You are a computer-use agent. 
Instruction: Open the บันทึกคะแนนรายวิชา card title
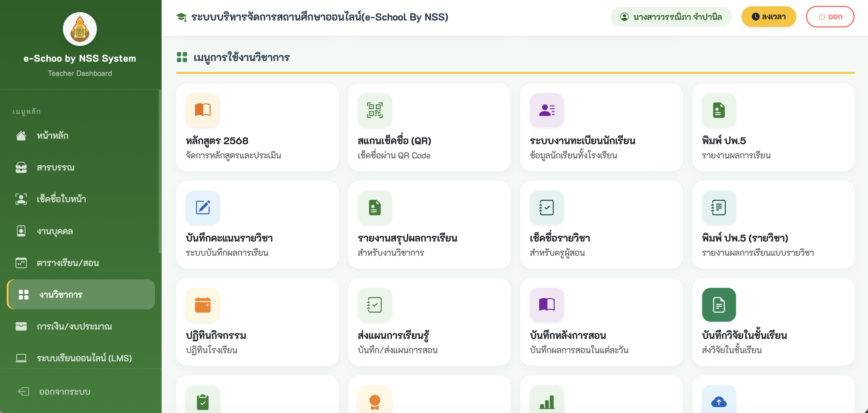(x=229, y=238)
